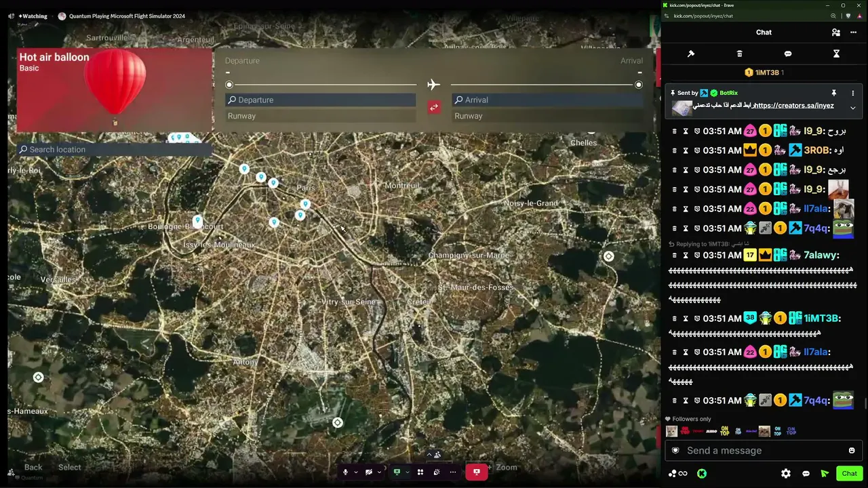Click the green send arrow icon
The image size is (868, 488).
click(825, 474)
